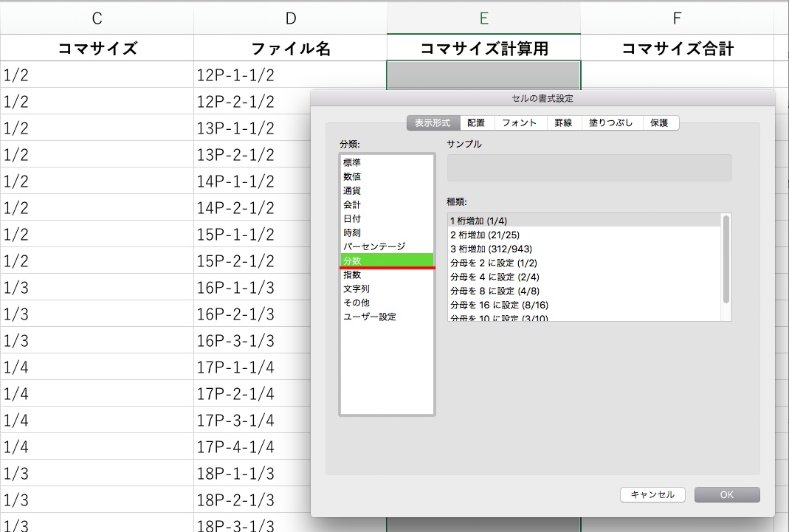Open the フォント tab
Viewport: 789px width, 532px height.
[x=520, y=123]
